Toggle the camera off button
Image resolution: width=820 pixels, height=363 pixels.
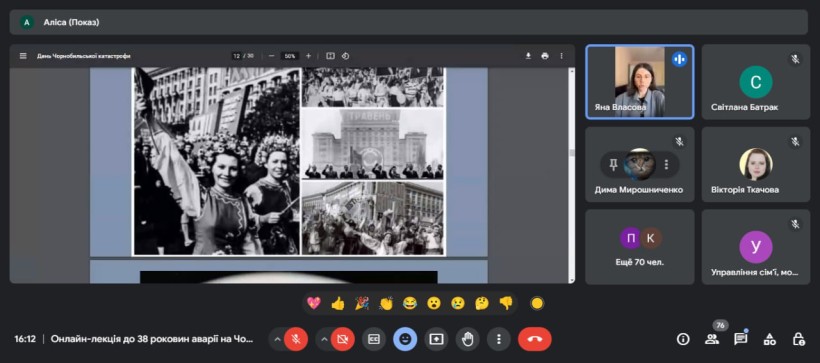[x=343, y=339]
